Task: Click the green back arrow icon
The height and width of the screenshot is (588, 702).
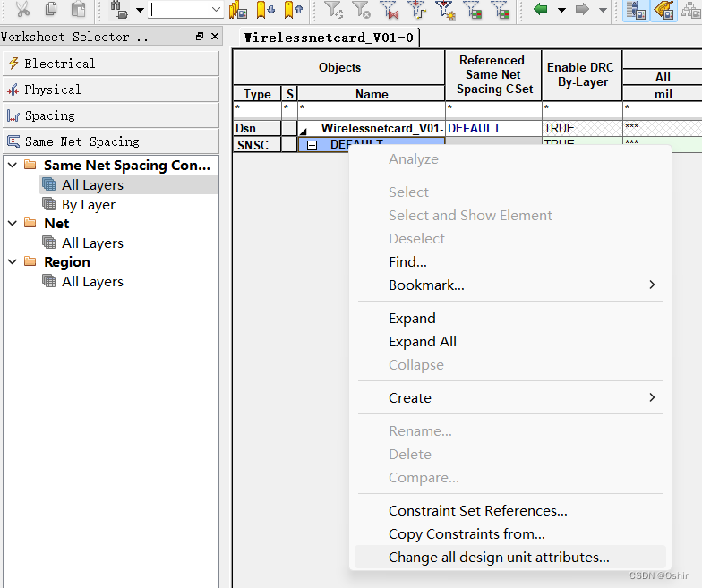Action: (541, 10)
